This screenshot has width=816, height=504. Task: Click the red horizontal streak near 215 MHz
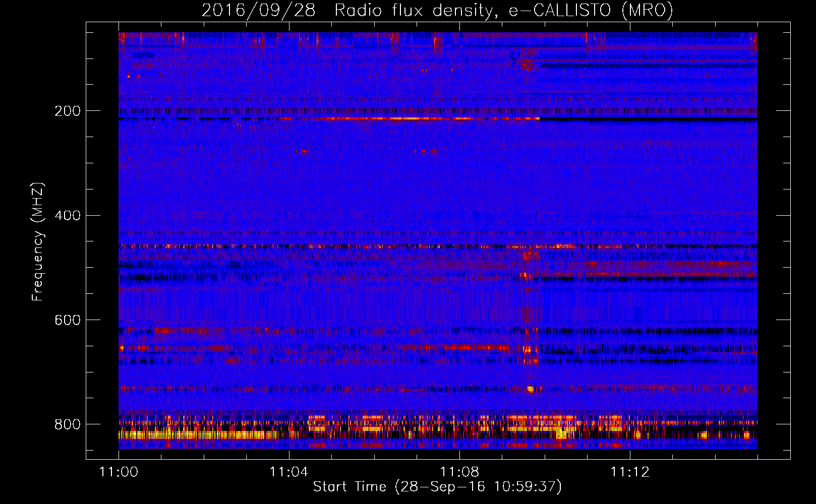click(410, 119)
